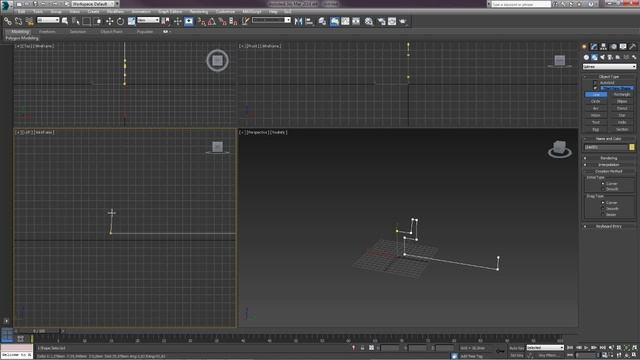This screenshot has width=640, height=360.
Task: Open the Curve Editor
Action: tap(345, 21)
